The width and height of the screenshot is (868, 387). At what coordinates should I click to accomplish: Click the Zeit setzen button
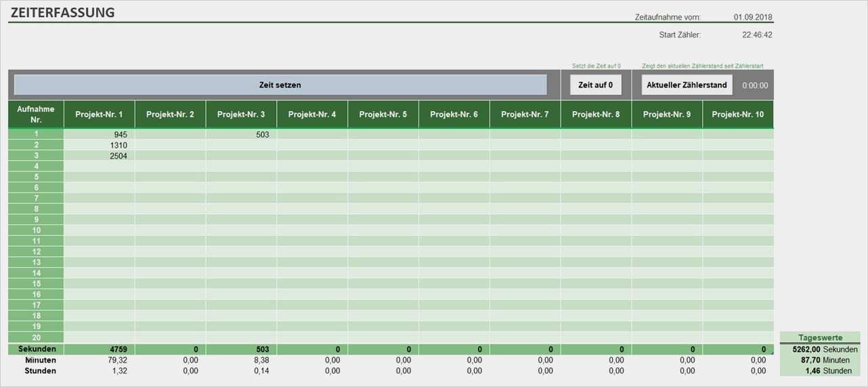[x=280, y=85]
